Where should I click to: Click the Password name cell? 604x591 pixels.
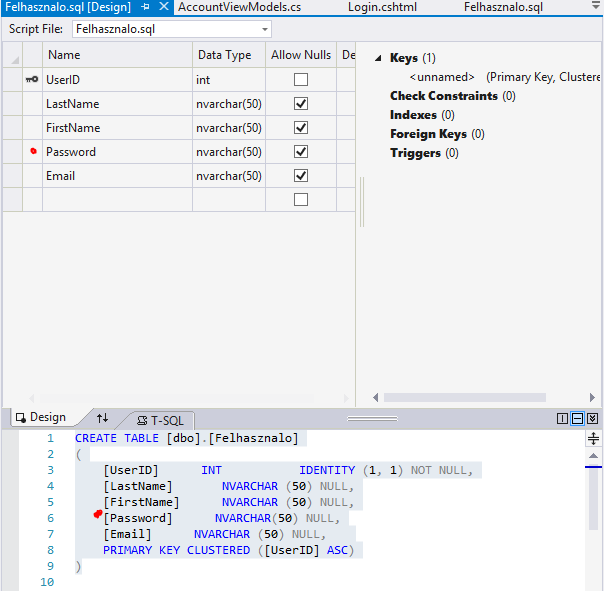click(x=117, y=152)
